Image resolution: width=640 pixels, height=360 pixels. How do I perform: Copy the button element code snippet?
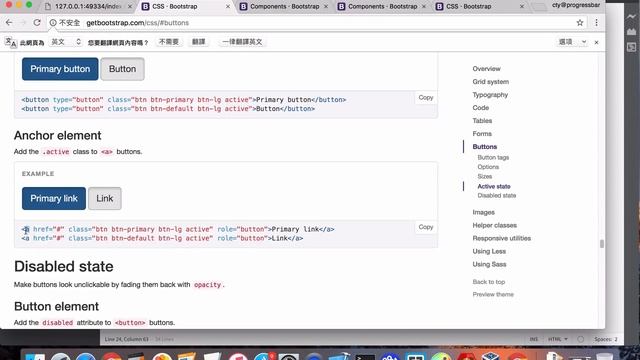(426, 98)
